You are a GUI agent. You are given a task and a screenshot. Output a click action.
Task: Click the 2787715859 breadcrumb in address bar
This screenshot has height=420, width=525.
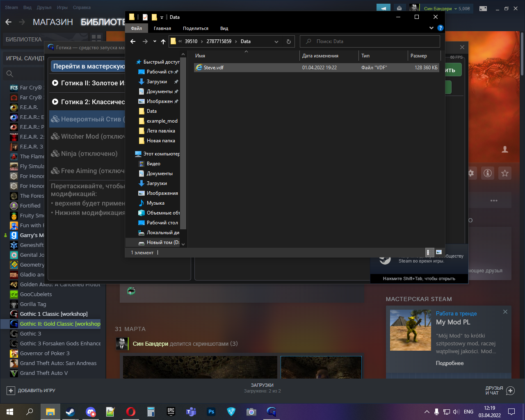click(219, 41)
